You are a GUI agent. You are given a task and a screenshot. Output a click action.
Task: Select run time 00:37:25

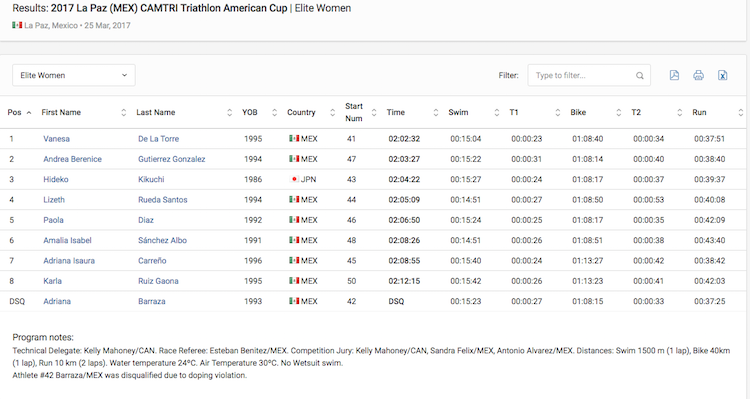coord(709,301)
